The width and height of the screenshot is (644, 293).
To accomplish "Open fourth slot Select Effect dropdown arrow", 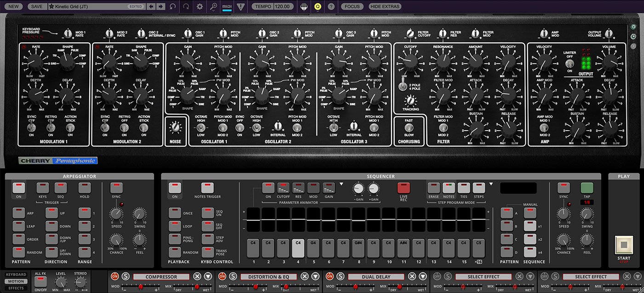I will (x=530, y=276).
